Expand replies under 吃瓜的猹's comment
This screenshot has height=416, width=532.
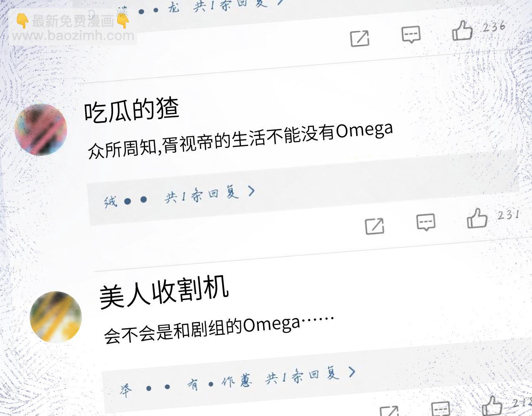209,194
